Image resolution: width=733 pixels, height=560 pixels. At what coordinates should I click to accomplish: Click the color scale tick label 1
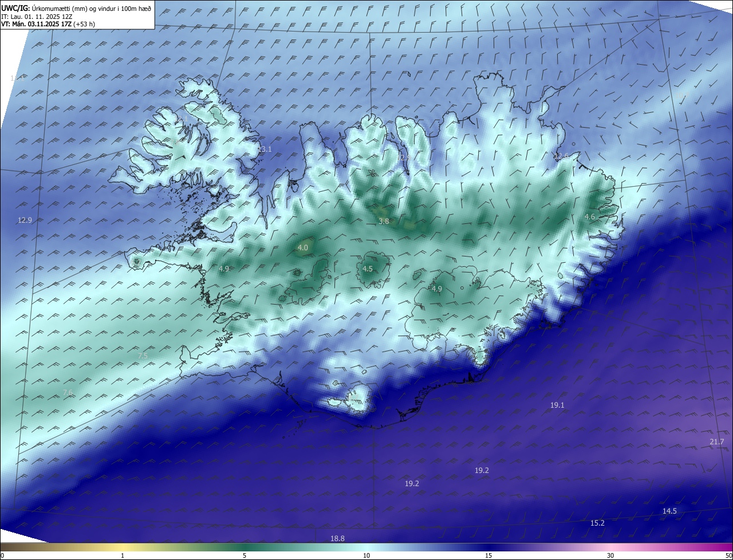click(123, 555)
